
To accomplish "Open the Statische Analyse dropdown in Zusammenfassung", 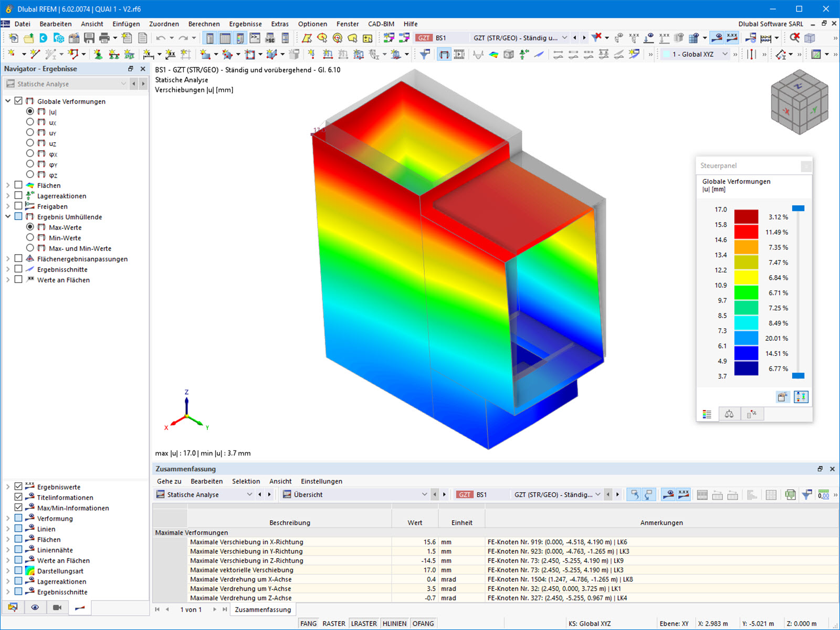I will (249, 495).
